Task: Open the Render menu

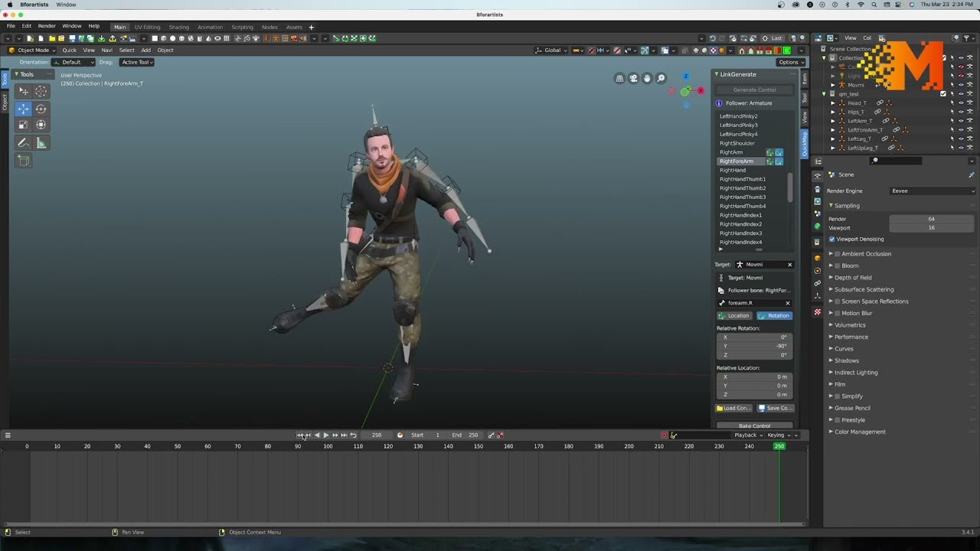Action: (x=47, y=26)
